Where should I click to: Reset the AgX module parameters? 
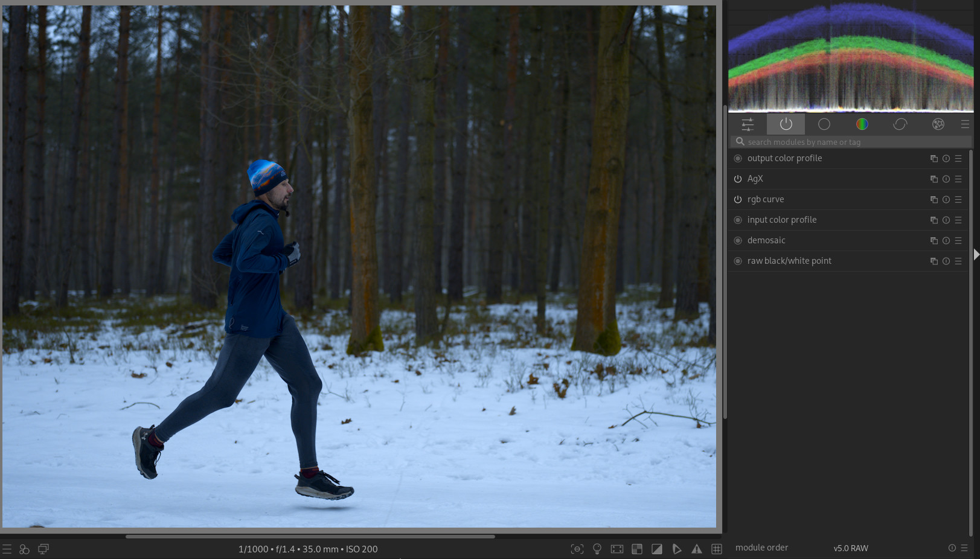point(946,179)
